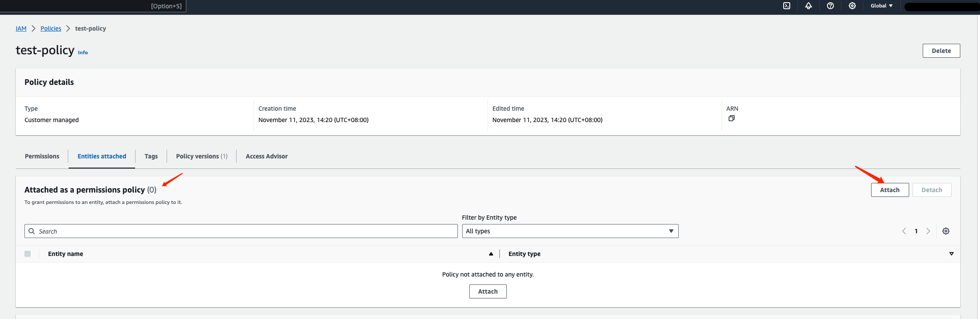Open the Policies breadcrumb link
This screenshot has height=319, width=980.
(x=51, y=28)
